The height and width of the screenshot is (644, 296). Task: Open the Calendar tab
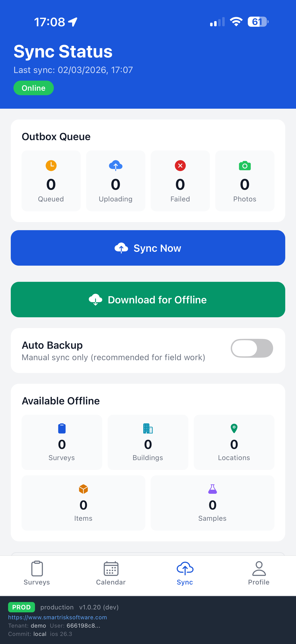coord(111,573)
